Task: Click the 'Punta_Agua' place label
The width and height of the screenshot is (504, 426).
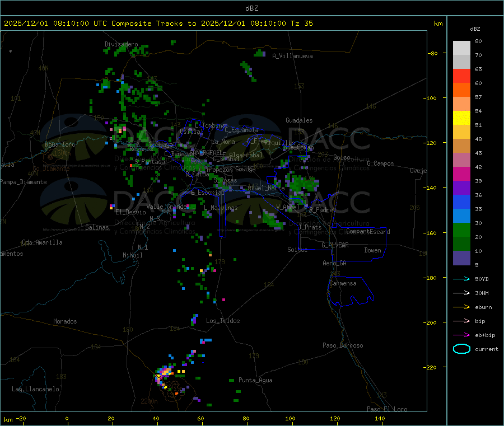Action: point(255,380)
